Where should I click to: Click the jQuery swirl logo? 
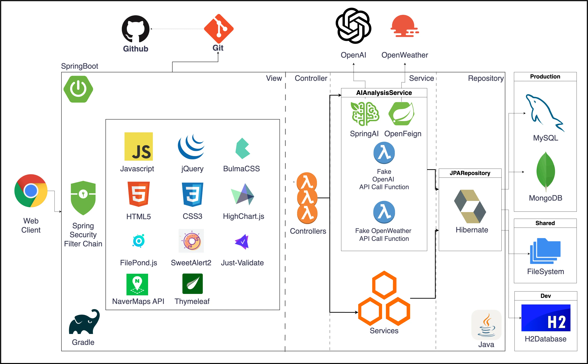pyautogui.click(x=191, y=147)
